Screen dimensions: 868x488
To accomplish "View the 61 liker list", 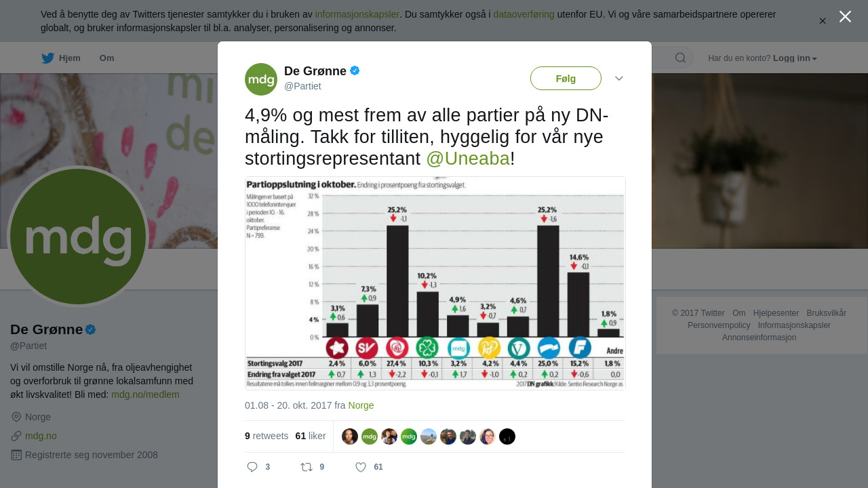I will pos(311,436).
